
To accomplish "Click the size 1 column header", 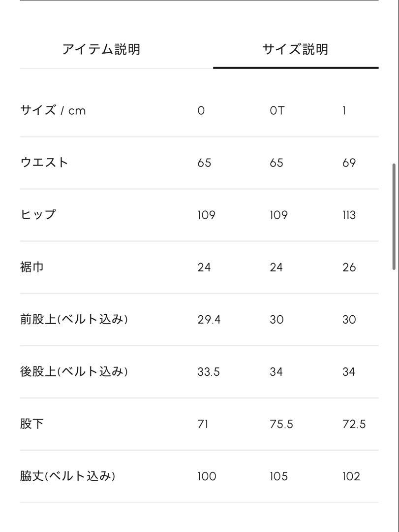I will [x=344, y=111].
